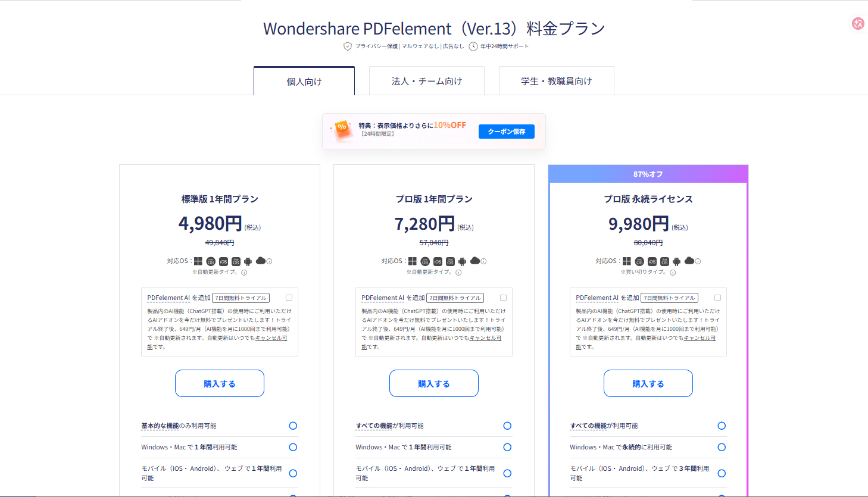Click the cloud icon in プロ版 永続ライセンス card
Viewport: 868px width, 497px height.
point(689,261)
